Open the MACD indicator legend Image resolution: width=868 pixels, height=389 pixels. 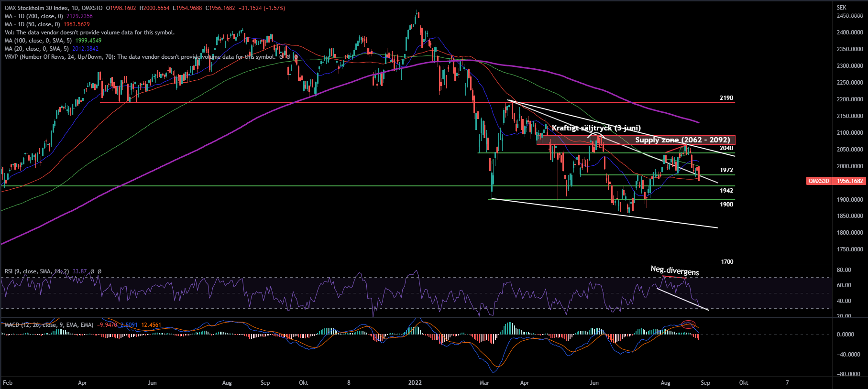pyautogui.click(x=49, y=325)
